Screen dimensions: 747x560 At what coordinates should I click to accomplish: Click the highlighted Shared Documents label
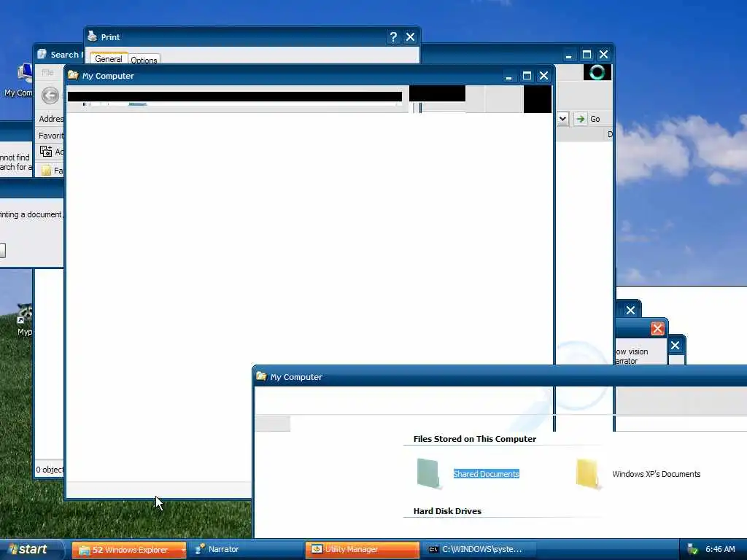pyautogui.click(x=486, y=474)
